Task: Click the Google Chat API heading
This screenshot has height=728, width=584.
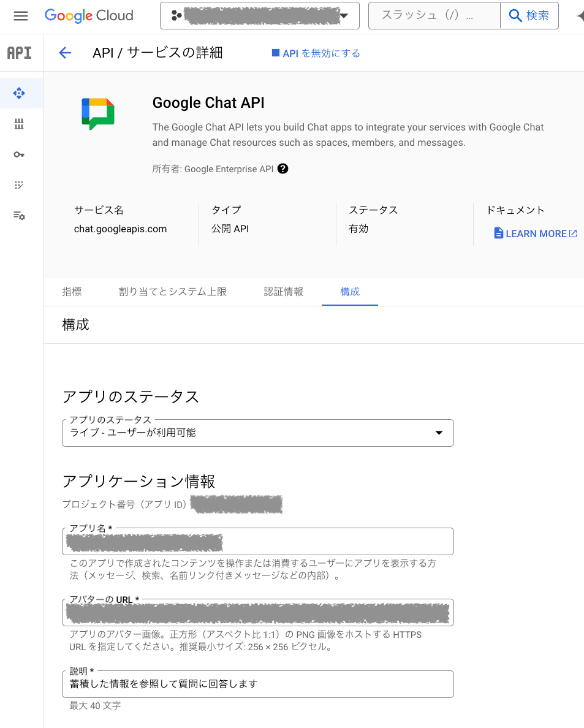Action: [x=208, y=102]
